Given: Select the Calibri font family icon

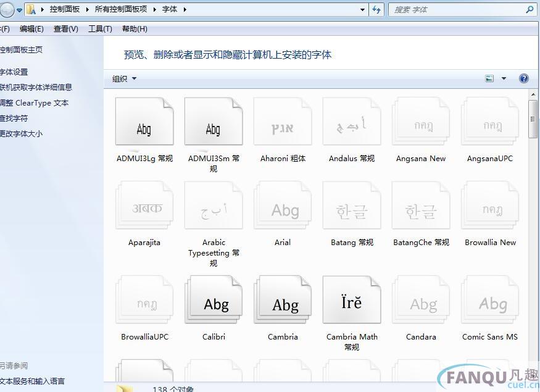Looking at the screenshot, I should click(x=214, y=299).
